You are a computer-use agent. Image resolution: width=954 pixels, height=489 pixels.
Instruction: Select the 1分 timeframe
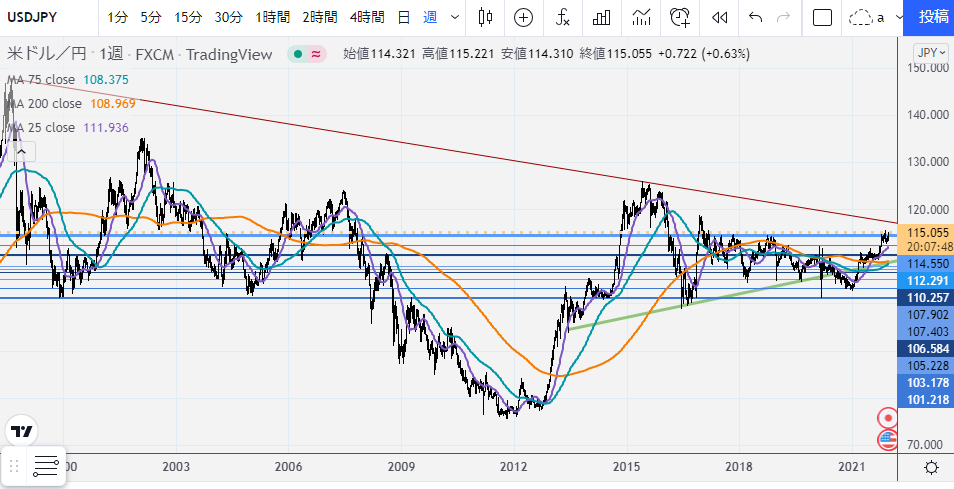(117, 18)
